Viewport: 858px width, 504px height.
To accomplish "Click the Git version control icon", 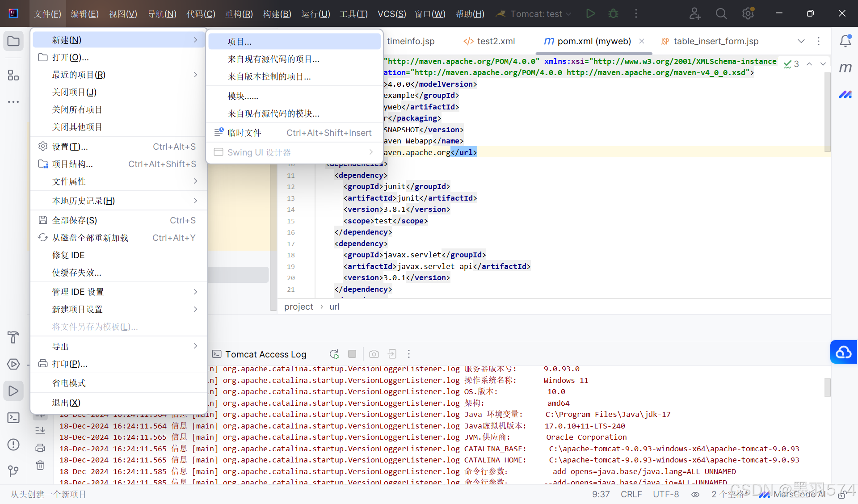I will (13, 470).
